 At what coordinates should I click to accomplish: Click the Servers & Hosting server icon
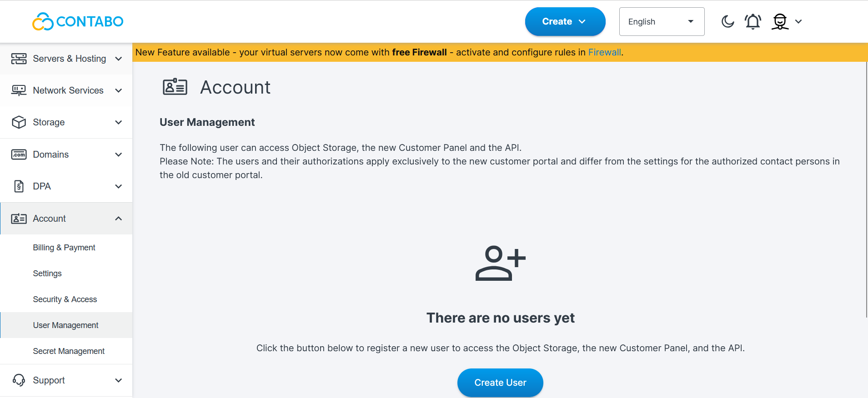[x=19, y=59]
